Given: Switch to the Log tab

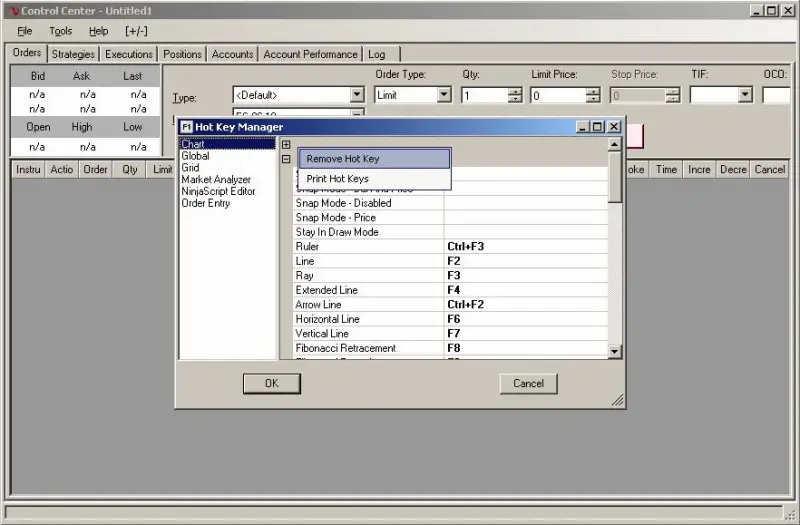Looking at the screenshot, I should (377, 54).
